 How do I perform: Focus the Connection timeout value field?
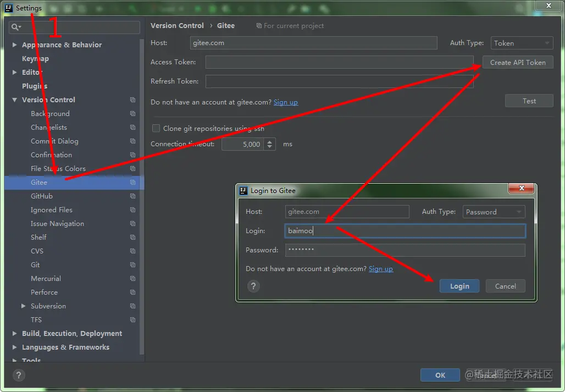[242, 144]
